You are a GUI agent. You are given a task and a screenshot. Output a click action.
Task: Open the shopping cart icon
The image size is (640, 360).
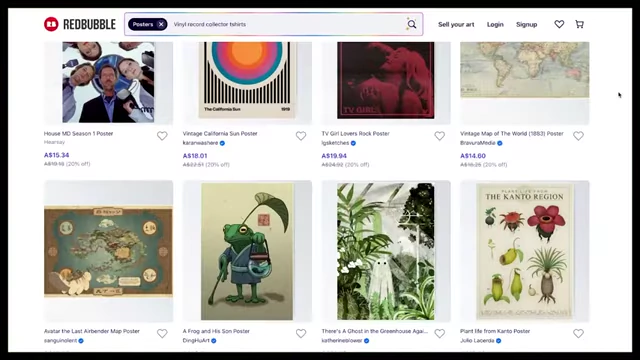pos(579,24)
